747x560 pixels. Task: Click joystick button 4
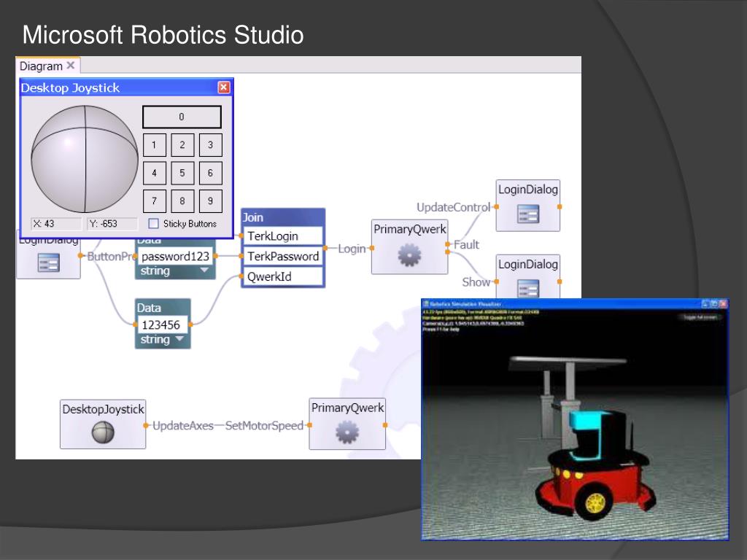[x=155, y=173]
